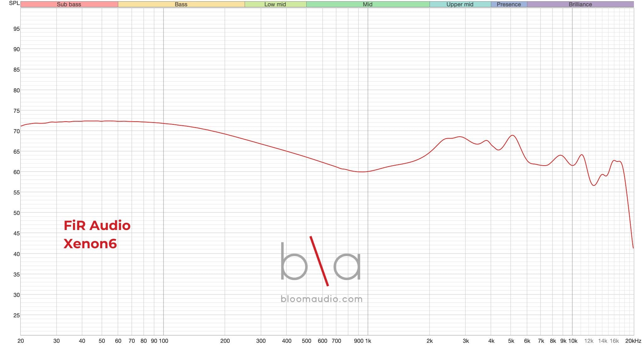Screen dimensions: 644x345
Task: Click the 20kHz x-axis label
Action: tap(633, 341)
